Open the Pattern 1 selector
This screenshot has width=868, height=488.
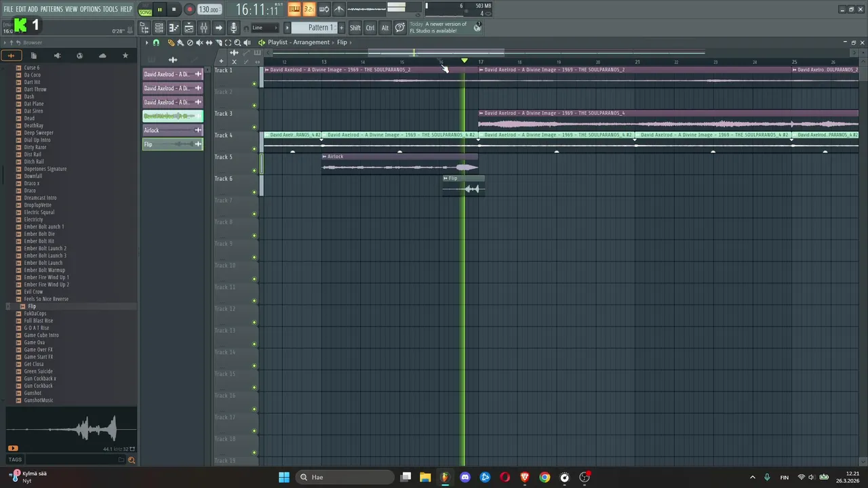pyautogui.click(x=314, y=28)
